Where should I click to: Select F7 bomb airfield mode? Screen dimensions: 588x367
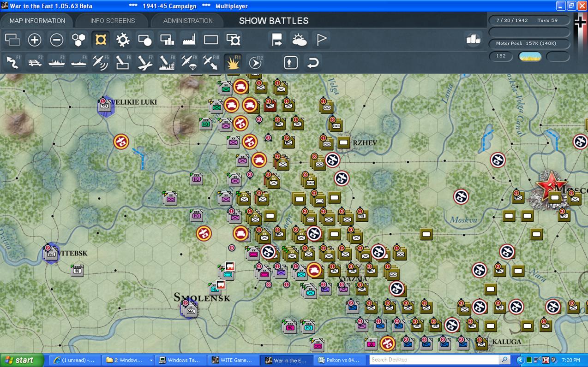[145, 62]
